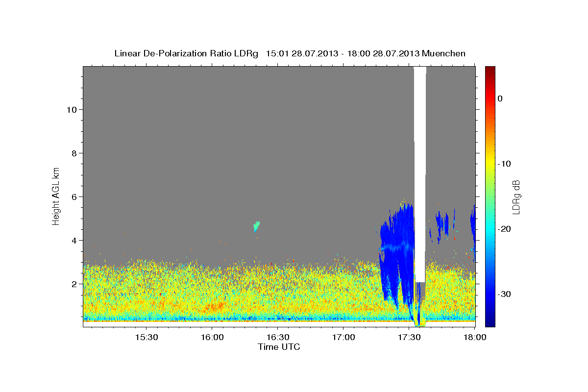Image resolution: width=588 pixels, height=392 pixels.
Task: Click the 'LDRg dB' colorbar title
Action: 516,196
